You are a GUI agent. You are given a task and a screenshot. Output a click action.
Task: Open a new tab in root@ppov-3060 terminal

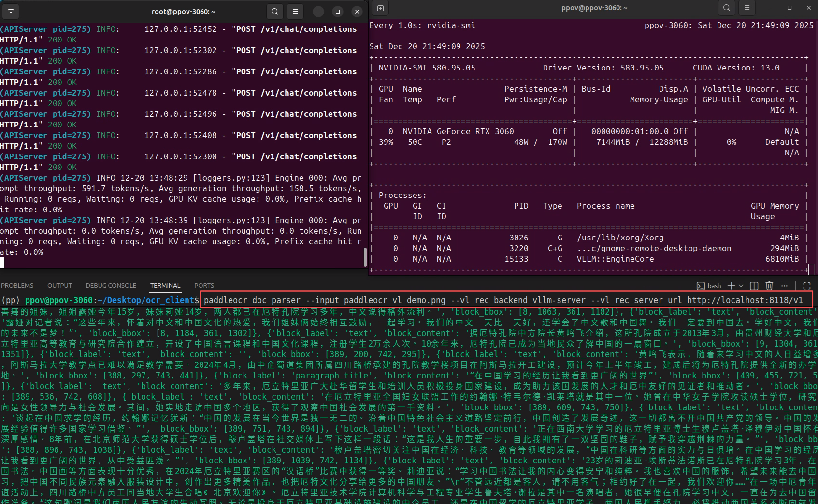click(x=10, y=11)
